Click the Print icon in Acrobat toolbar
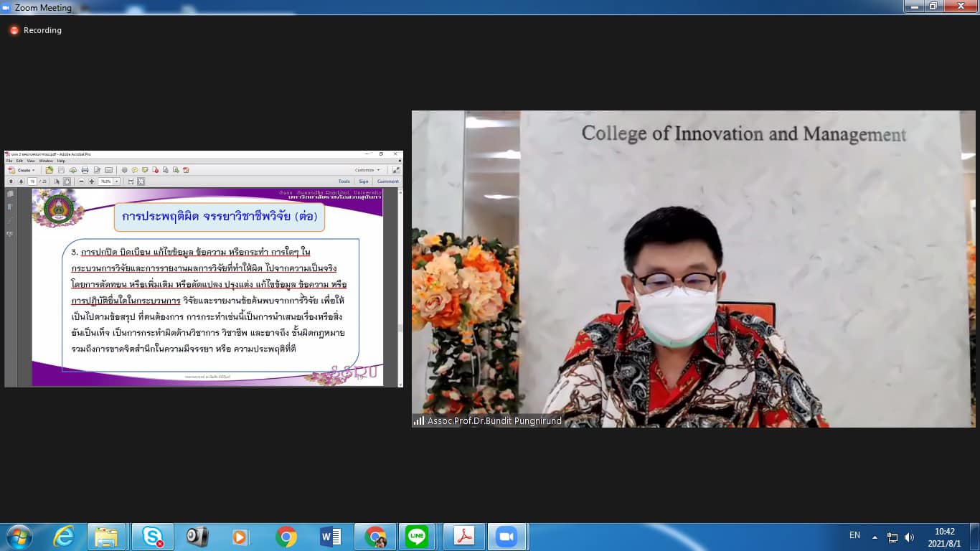The image size is (980, 551). [x=85, y=170]
